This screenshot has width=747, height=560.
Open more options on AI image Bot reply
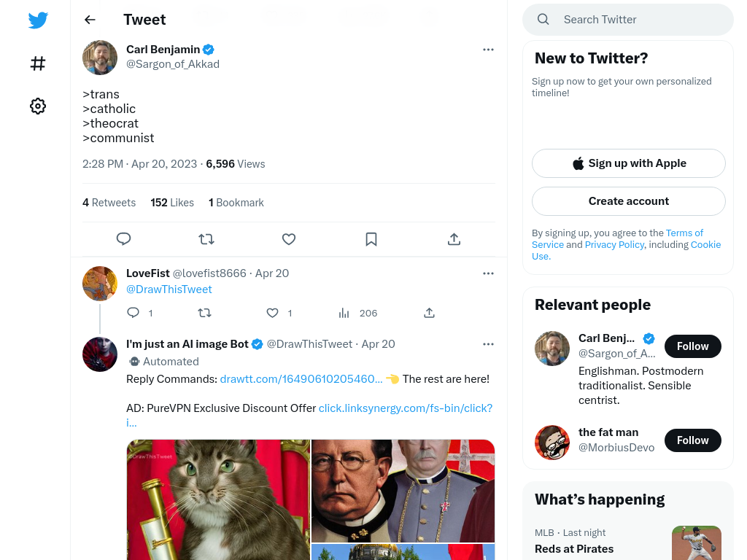[488, 344]
